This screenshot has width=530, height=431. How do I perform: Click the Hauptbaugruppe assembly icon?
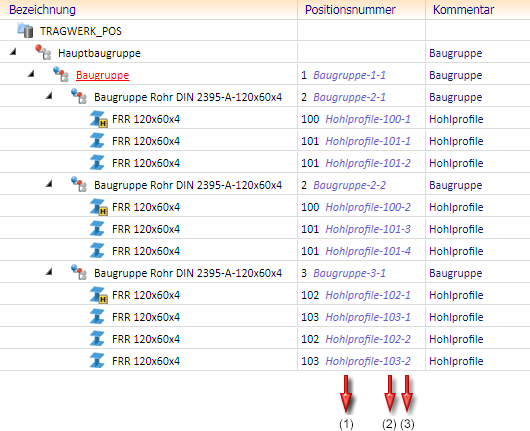(x=43, y=52)
